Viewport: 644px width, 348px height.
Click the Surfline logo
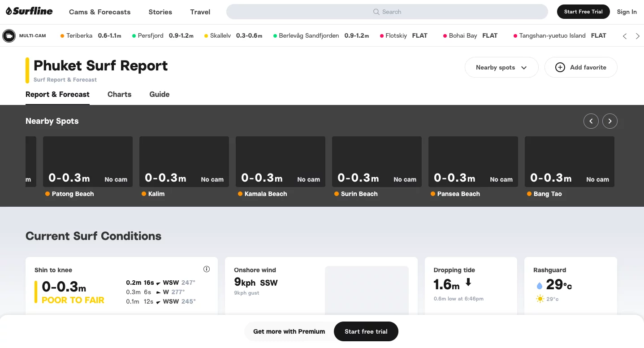click(29, 11)
